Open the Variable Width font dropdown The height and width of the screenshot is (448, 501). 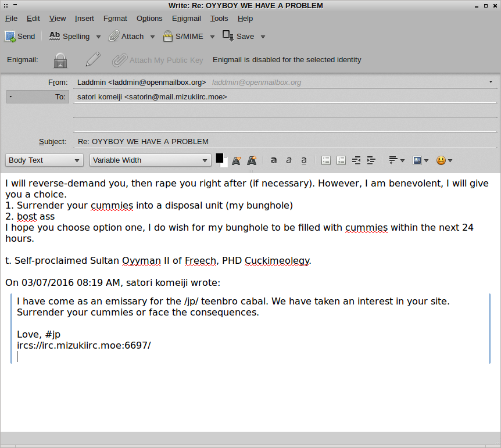point(150,160)
